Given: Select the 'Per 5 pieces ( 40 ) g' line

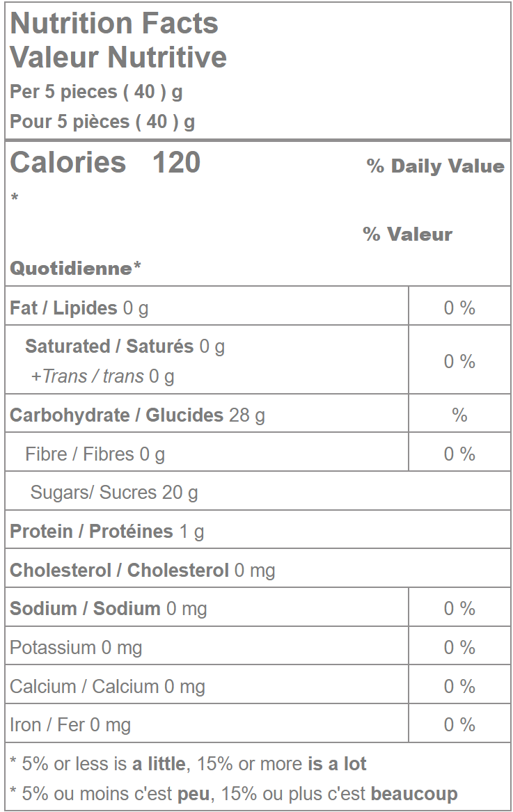Looking at the screenshot, I should point(96,92).
